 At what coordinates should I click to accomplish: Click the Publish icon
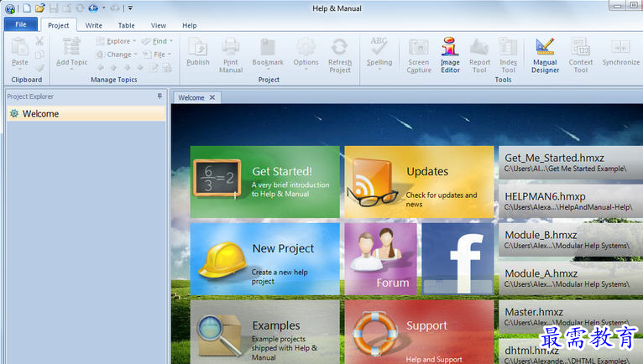point(197,47)
